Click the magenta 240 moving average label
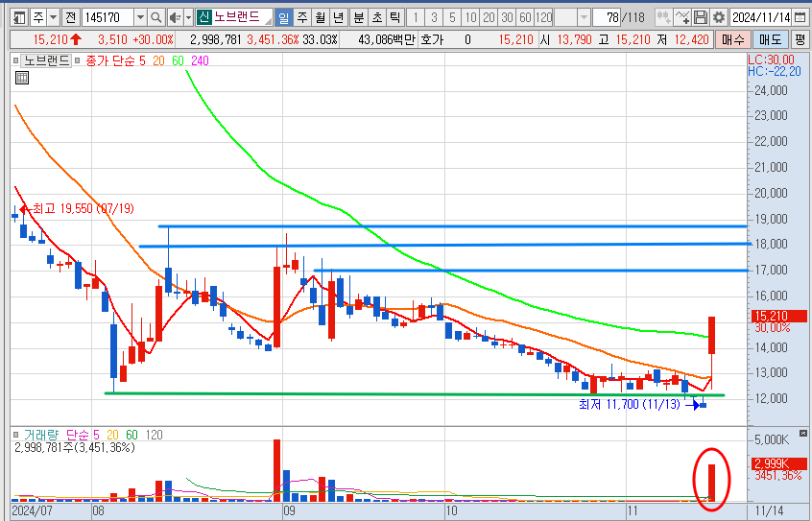 pos(200,61)
